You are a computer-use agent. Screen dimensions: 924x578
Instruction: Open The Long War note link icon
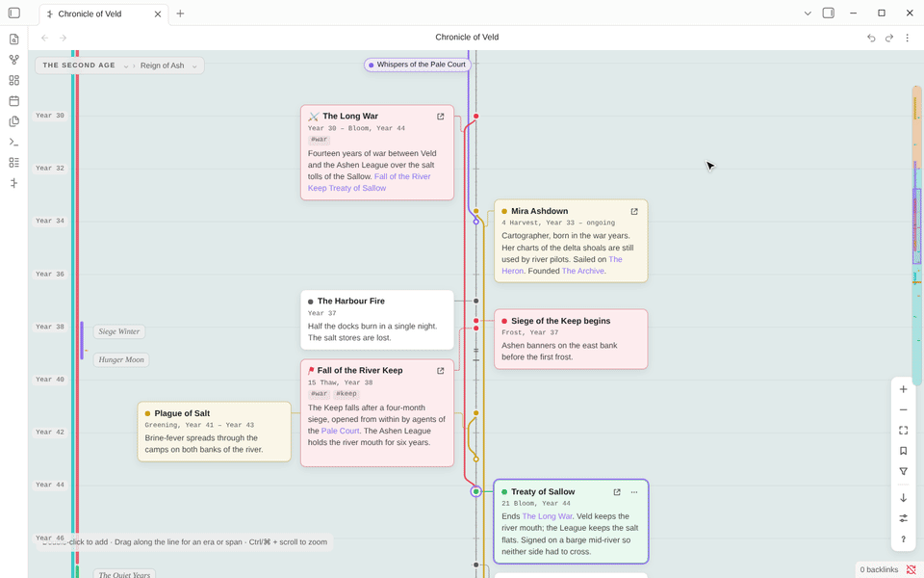440,117
